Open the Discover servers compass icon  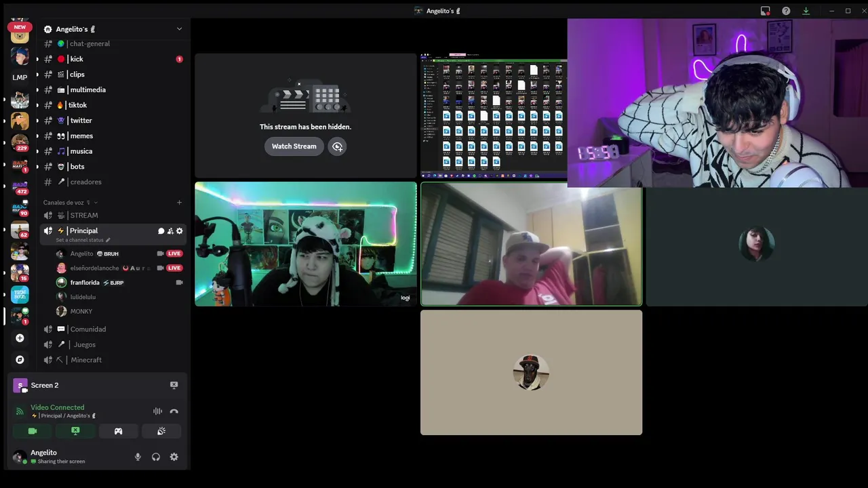[20, 359]
